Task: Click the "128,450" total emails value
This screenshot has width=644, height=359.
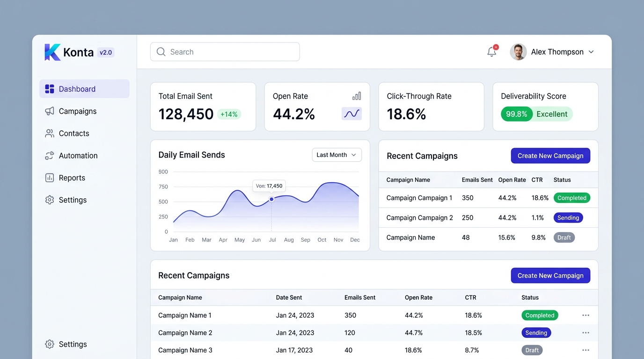Action: coord(186,114)
